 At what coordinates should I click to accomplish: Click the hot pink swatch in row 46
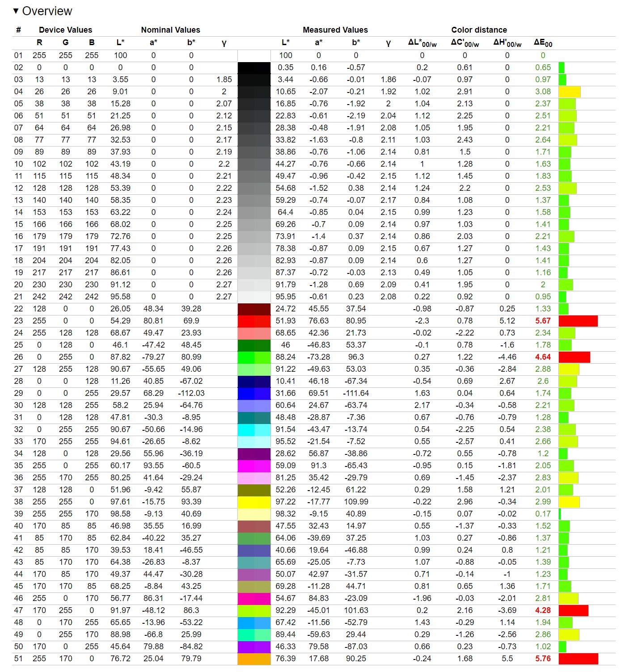pyautogui.click(x=254, y=598)
